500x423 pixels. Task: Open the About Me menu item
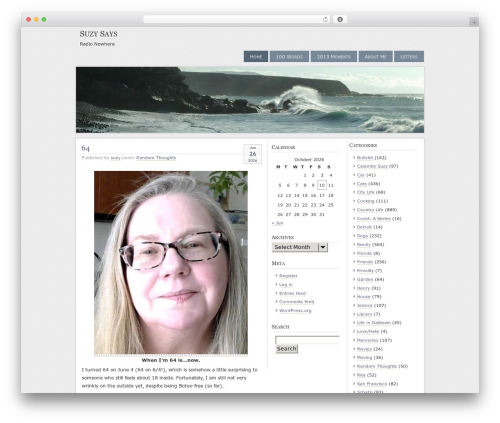coord(375,57)
